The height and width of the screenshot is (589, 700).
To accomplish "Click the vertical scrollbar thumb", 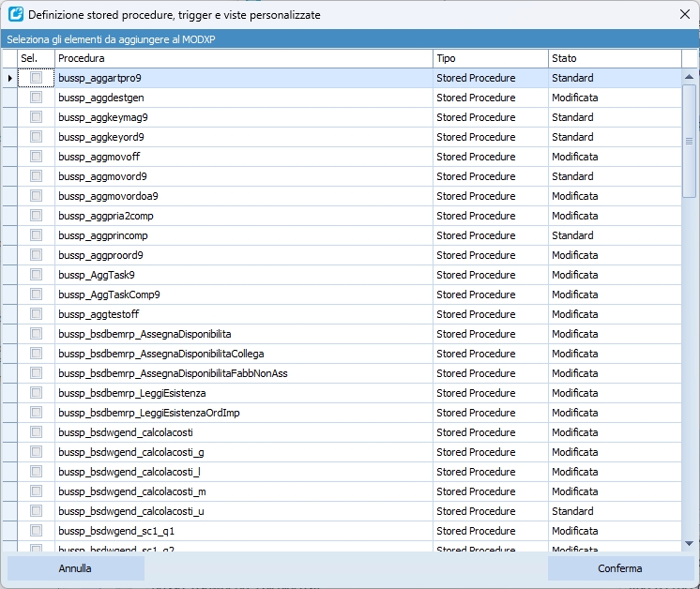I will (x=689, y=141).
